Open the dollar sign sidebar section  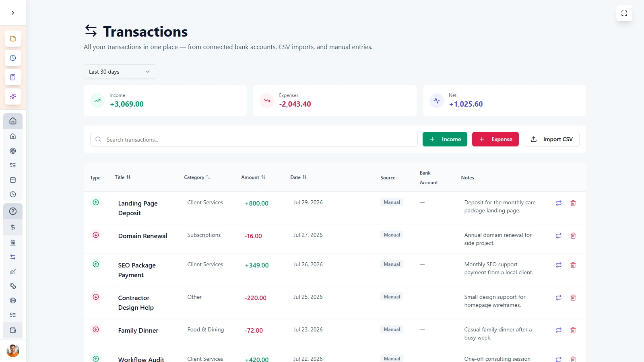click(13, 227)
